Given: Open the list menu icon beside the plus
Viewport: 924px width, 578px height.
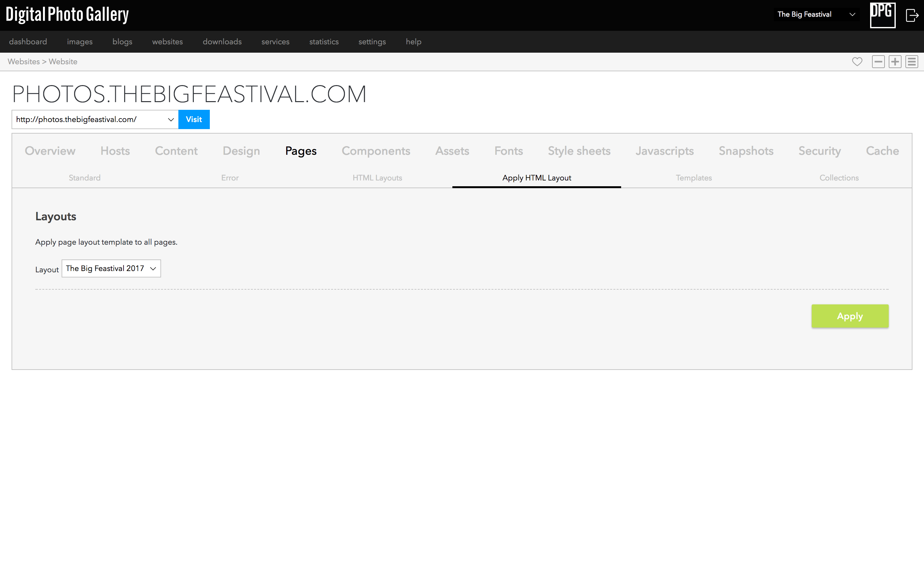Looking at the screenshot, I should coord(912,62).
